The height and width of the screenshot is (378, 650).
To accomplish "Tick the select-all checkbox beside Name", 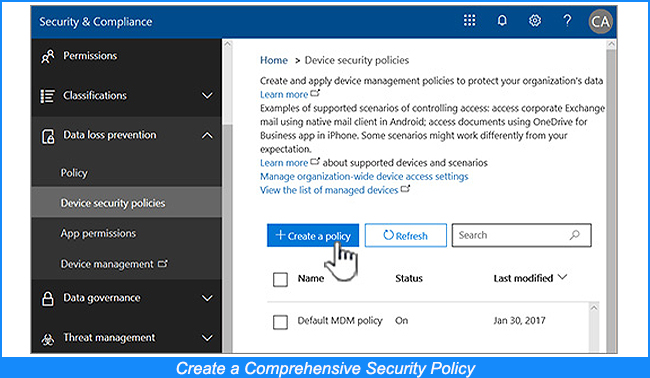I will click(280, 279).
